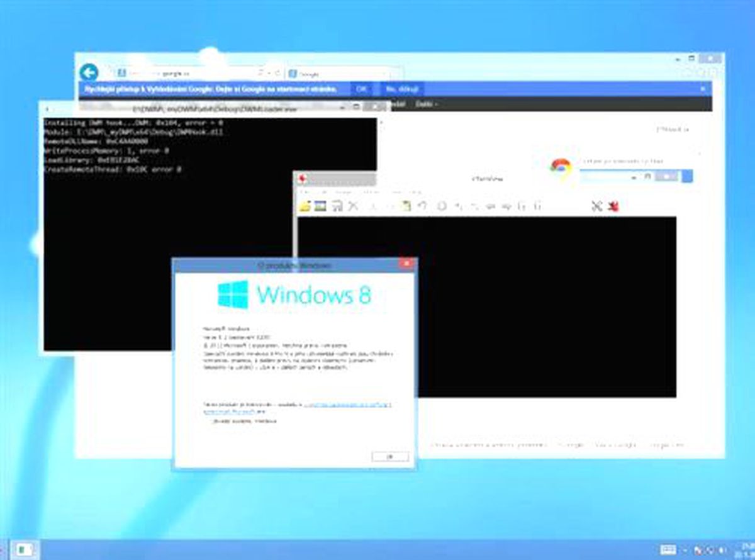Zoom out using IrfanView toolbar
This screenshot has width=755, height=560.
(x=475, y=206)
